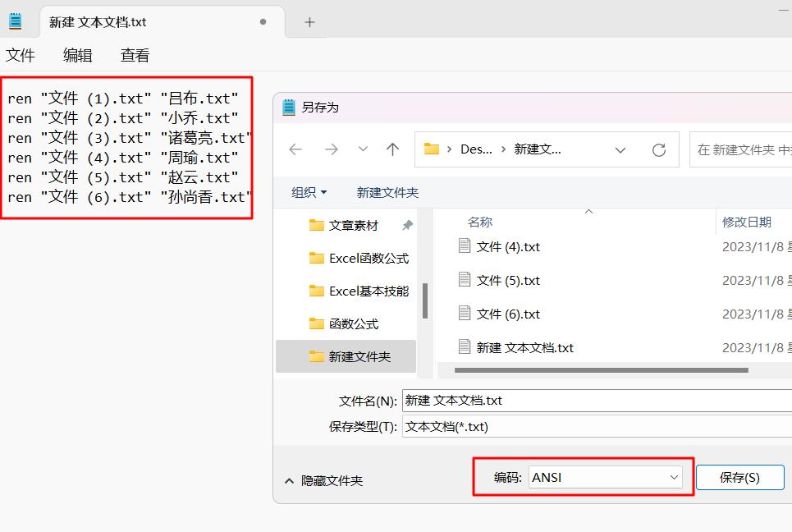The height and width of the screenshot is (532, 792).
Task: Click the 保存(S) button
Action: (740, 478)
